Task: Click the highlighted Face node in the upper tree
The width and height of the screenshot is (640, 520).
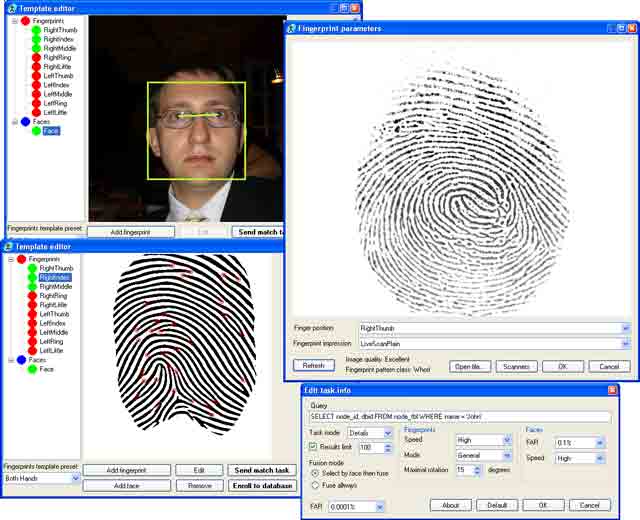Action: point(51,131)
